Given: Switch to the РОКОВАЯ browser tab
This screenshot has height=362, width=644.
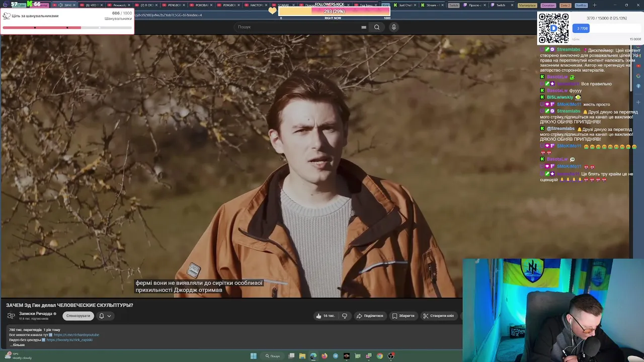Looking at the screenshot, I should pyautogui.click(x=201, y=5).
